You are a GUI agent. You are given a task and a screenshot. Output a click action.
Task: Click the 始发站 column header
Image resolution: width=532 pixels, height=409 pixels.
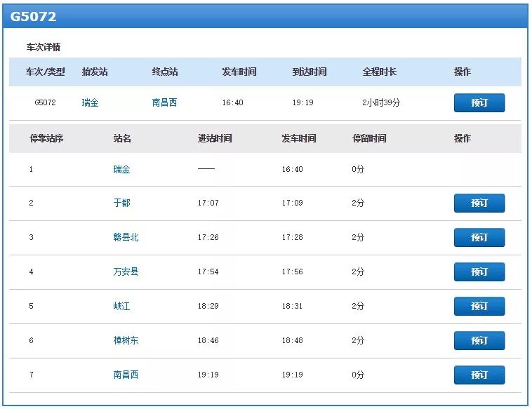[x=95, y=72]
